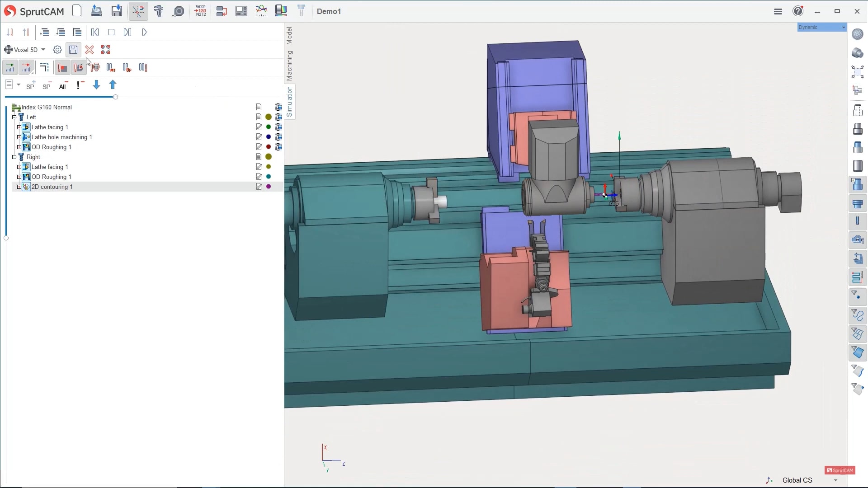Click the All minus clear stop points icon

[x=63, y=85]
